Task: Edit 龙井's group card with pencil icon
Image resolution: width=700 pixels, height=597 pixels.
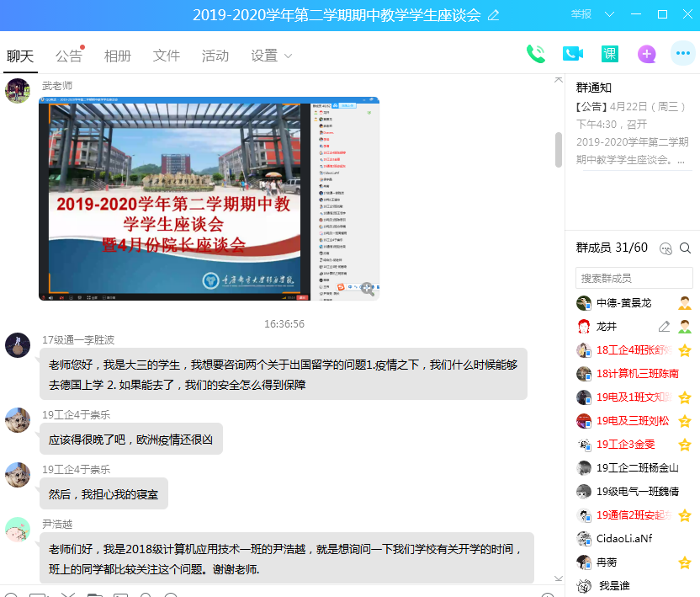Action: [664, 327]
